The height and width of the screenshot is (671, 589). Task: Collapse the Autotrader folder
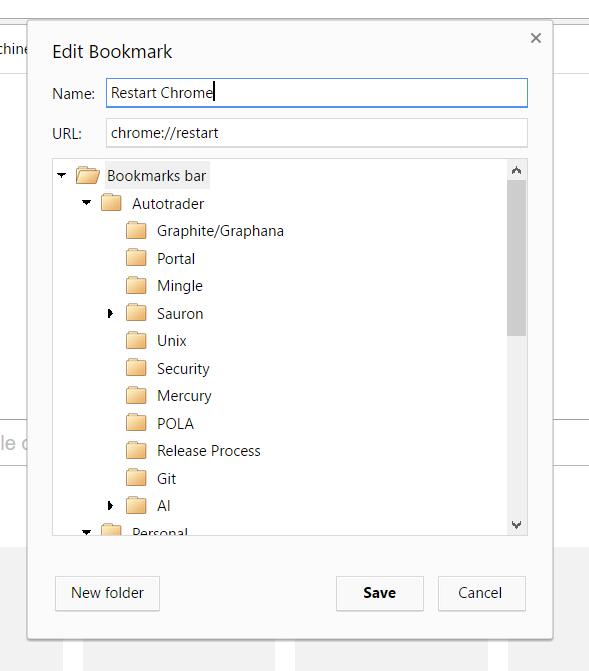[87, 202]
